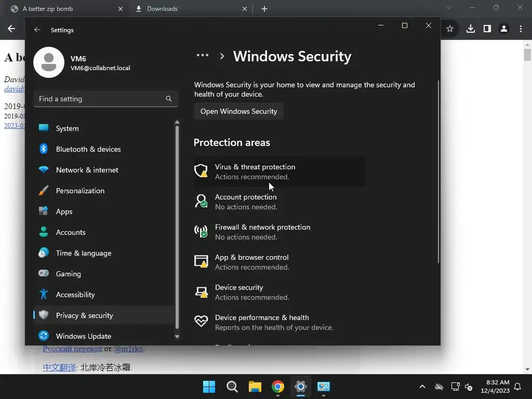Viewport: 532px width, 399px height.
Task: Open the clock showing 8:32 AM
Action: click(495, 387)
